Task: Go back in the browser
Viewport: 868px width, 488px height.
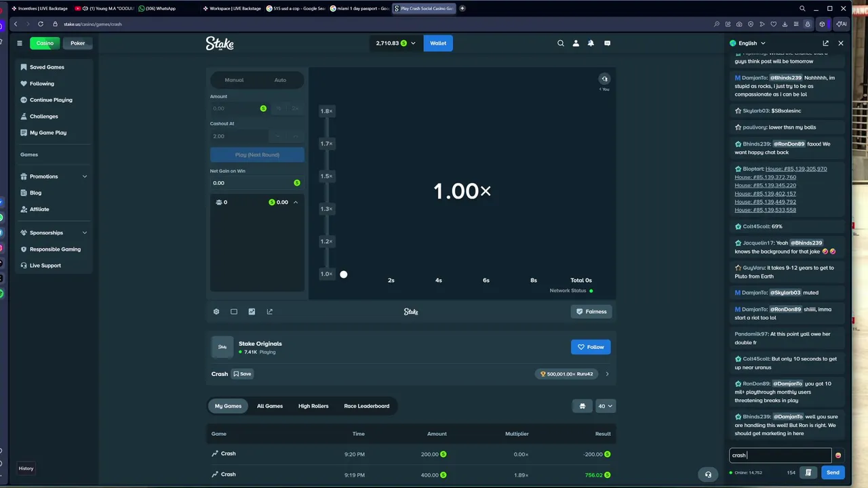Action: pos(16,24)
